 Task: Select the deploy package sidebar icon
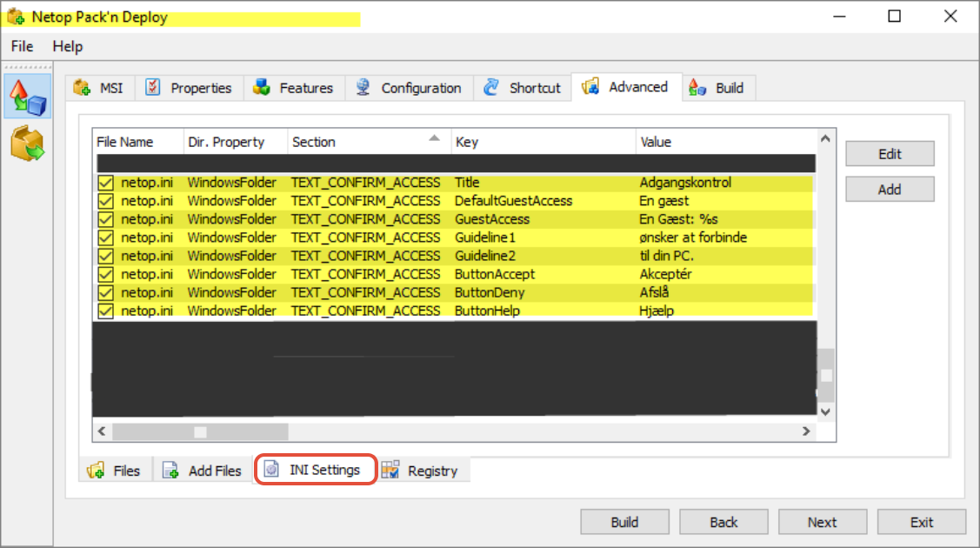[x=27, y=144]
